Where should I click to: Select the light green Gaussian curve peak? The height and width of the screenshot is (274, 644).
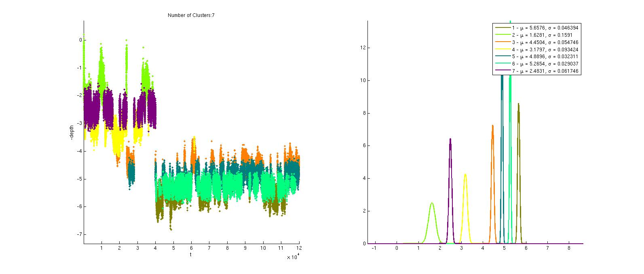click(432, 203)
